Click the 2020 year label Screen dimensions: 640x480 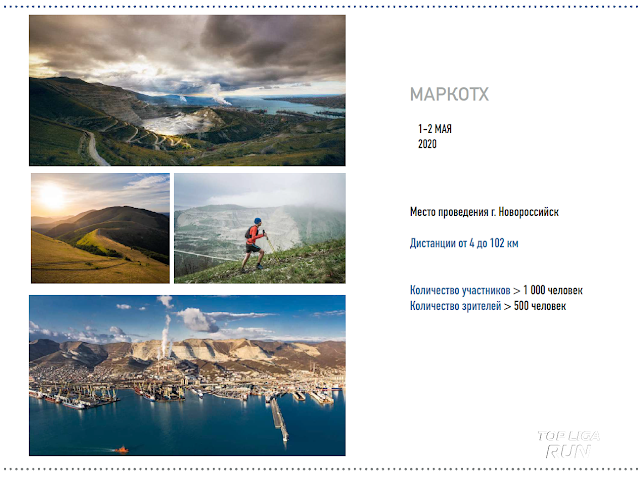pos(427,144)
